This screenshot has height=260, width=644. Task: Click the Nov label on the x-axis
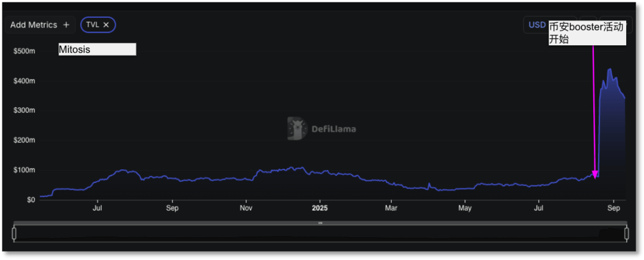click(x=246, y=208)
